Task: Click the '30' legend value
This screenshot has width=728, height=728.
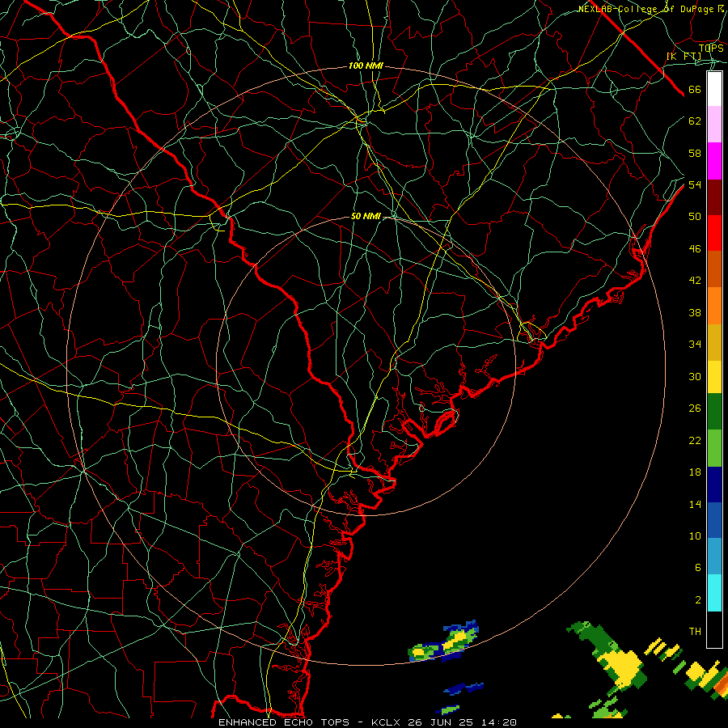Action: point(695,376)
